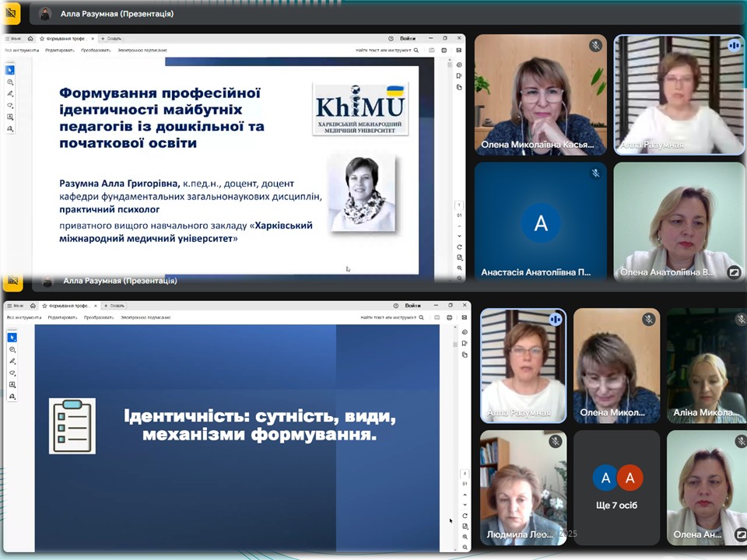This screenshot has width=747, height=560.
Task: Toggle the muted mic on the Людмила Лео... tile
Action: click(555, 441)
